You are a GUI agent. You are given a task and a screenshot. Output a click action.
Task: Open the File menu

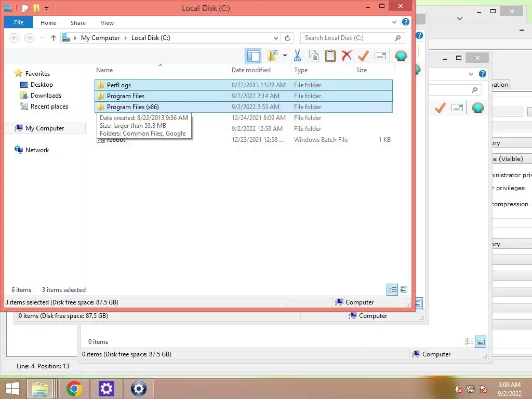click(x=19, y=22)
